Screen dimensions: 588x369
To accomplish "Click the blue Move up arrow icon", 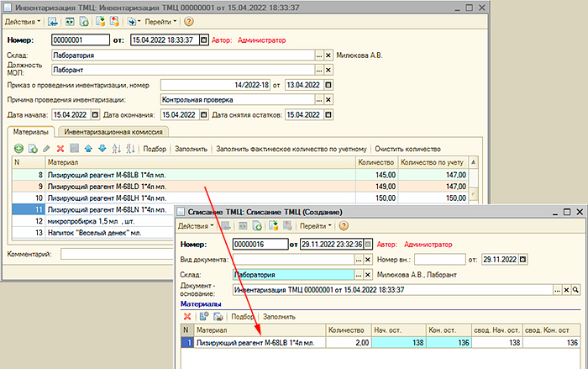I will tap(89, 148).
